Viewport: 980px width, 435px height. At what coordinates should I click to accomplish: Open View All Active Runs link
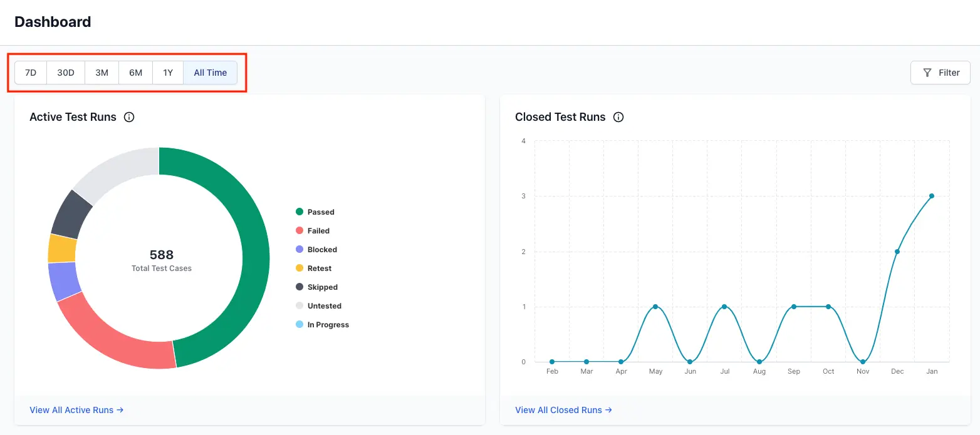pyautogui.click(x=76, y=410)
